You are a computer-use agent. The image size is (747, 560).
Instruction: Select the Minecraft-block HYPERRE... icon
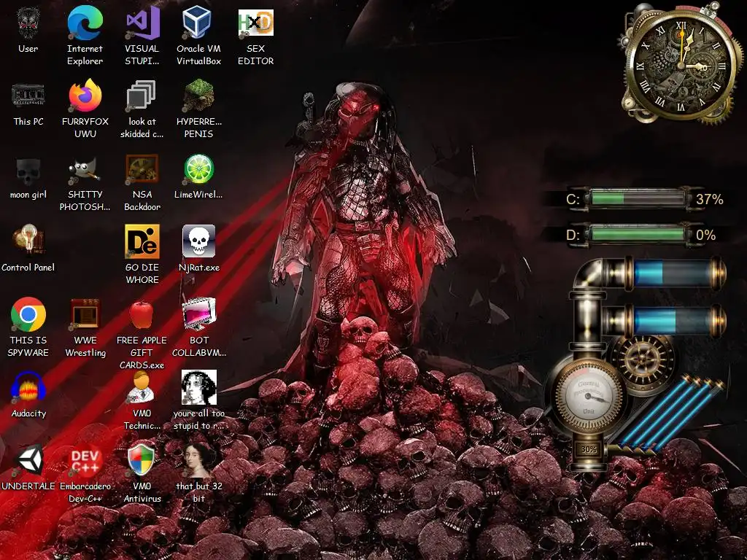click(x=198, y=109)
